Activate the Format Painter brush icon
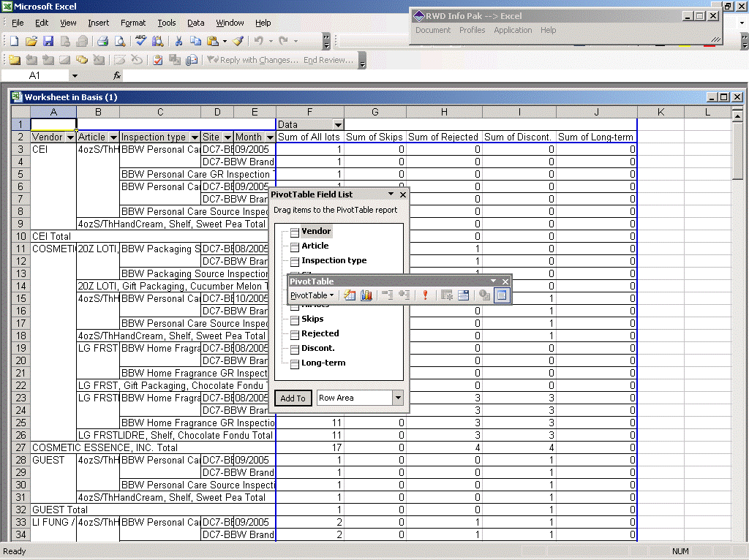 pos(238,41)
